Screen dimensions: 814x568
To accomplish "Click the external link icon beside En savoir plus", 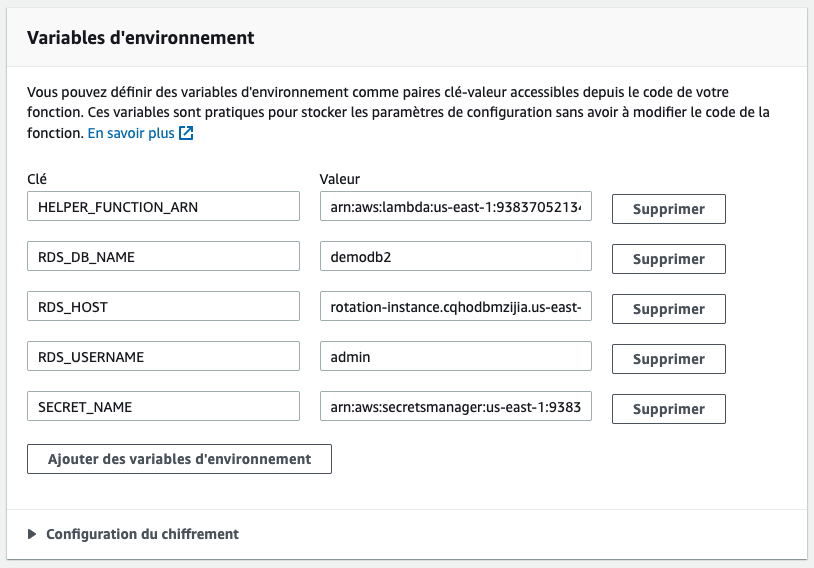I will pos(186,133).
